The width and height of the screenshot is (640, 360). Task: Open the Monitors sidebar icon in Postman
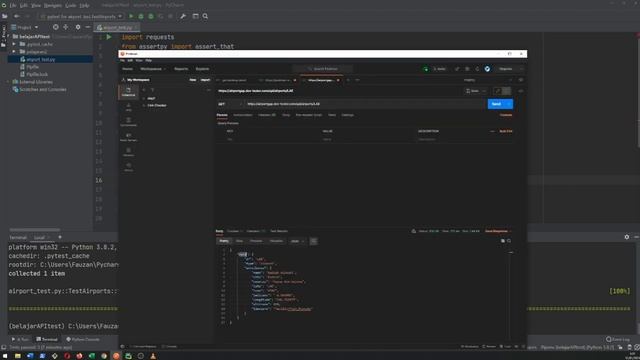tap(128, 152)
